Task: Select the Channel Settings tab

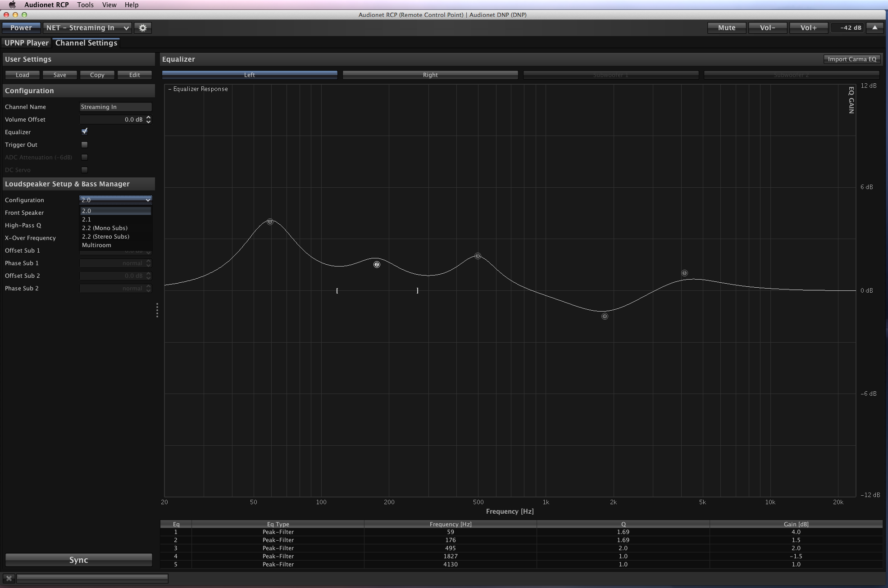Action: pyautogui.click(x=87, y=43)
